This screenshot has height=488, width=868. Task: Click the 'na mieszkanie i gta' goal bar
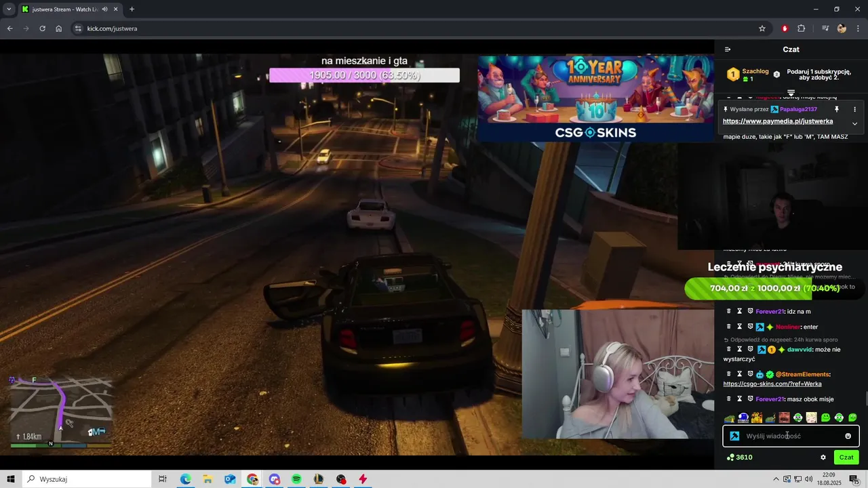364,75
